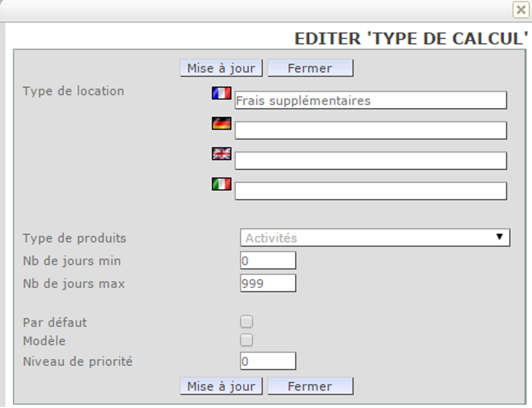The height and width of the screenshot is (408, 532).
Task: Select the English translation input field
Action: (x=370, y=161)
